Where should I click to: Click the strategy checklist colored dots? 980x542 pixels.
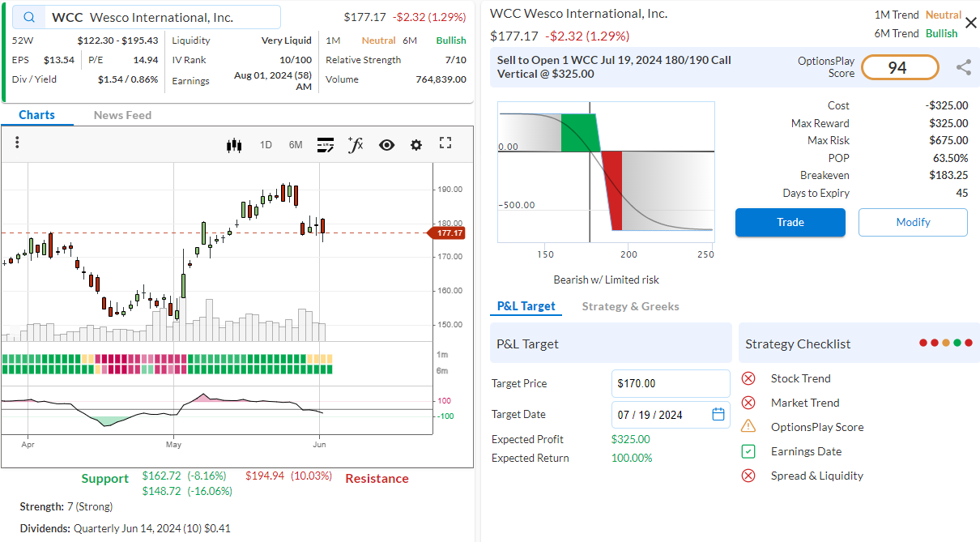(x=945, y=343)
